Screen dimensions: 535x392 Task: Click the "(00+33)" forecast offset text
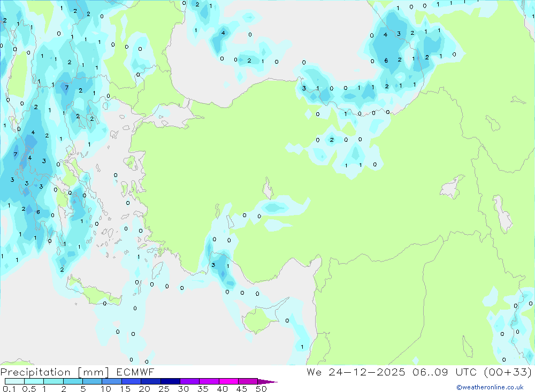click(508, 372)
